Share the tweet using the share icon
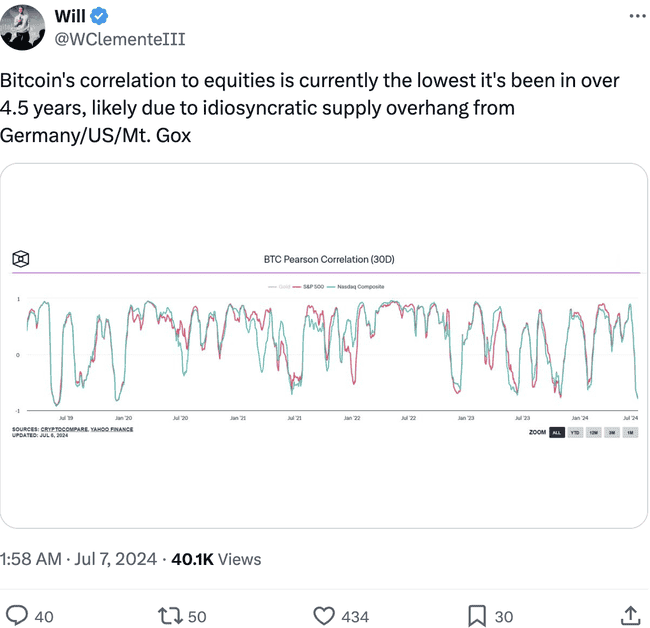Image resolution: width=650 pixels, height=628 pixels. pos(630,615)
